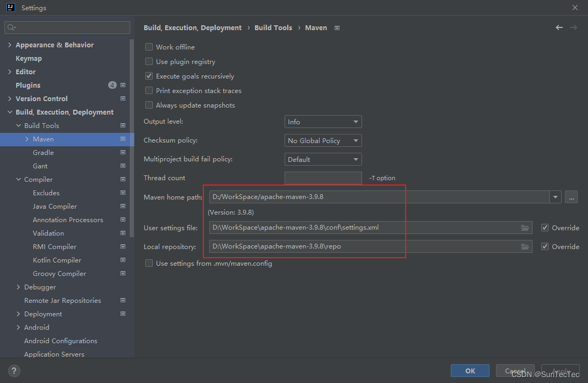Viewport: 588px width, 383px height.
Task: Open the Checksum policy dropdown
Action: [x=323, y=141]
